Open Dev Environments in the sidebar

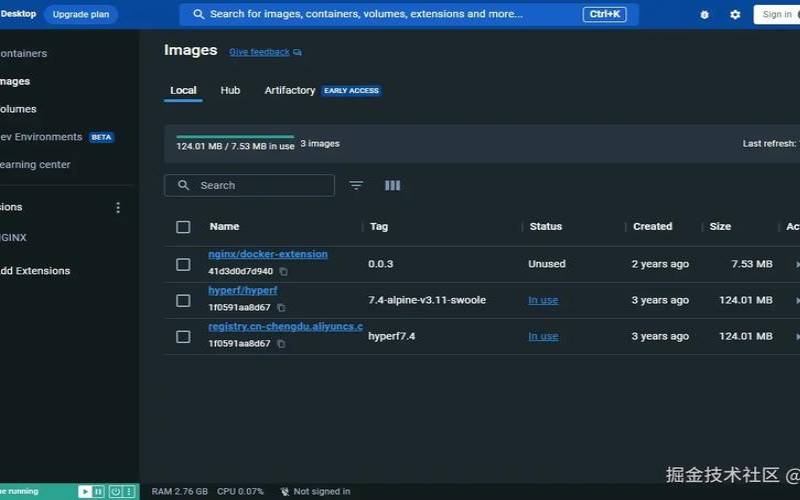[x=41, y=137]
